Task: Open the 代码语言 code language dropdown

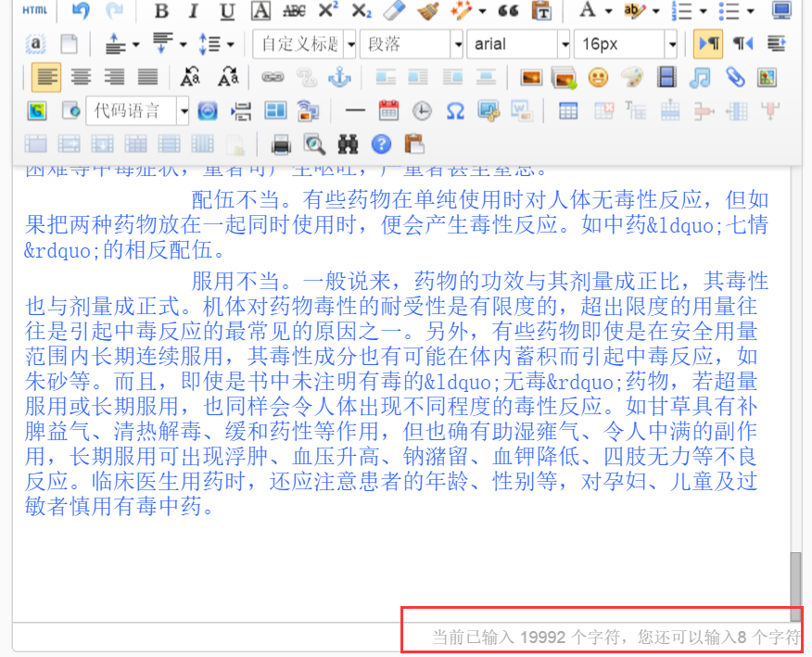Action: click(136, 111)
